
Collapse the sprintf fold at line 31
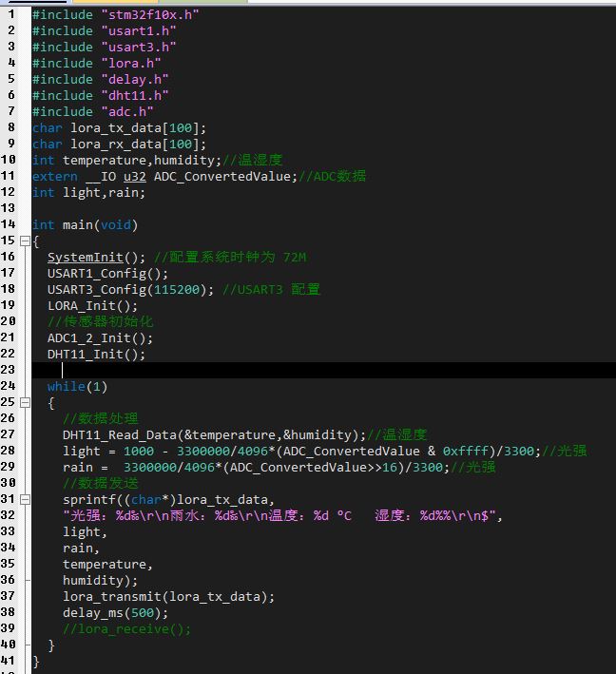[26, 499]
